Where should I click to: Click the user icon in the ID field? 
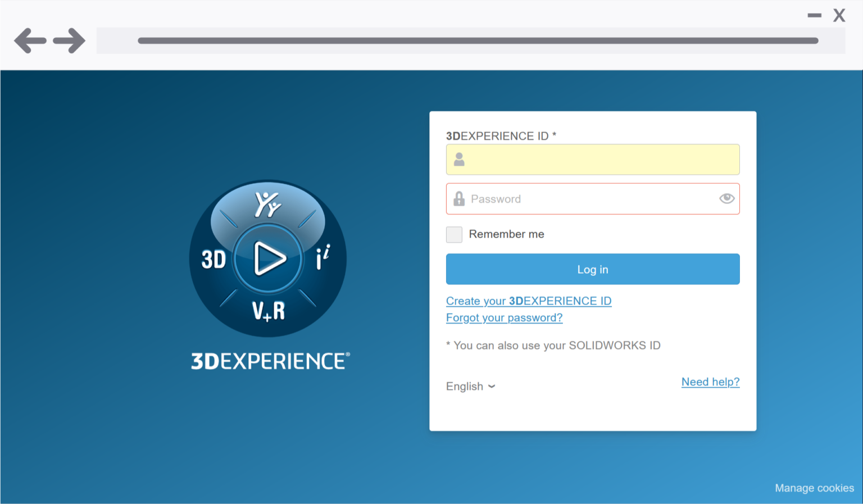coord(459,159)
